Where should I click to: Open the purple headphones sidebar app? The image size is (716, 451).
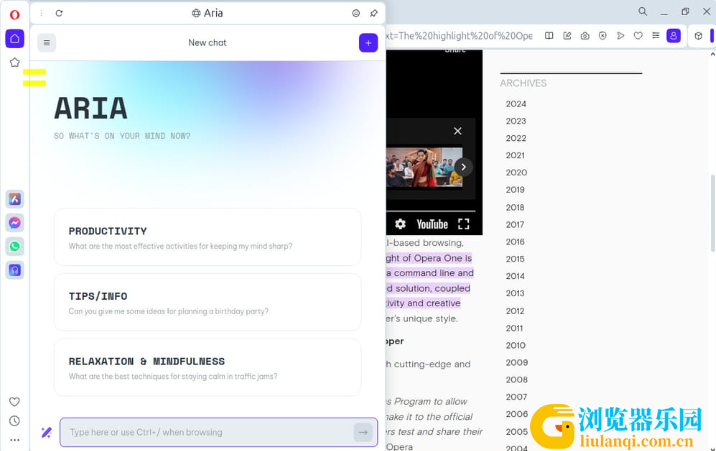click(x=15, y=270)
